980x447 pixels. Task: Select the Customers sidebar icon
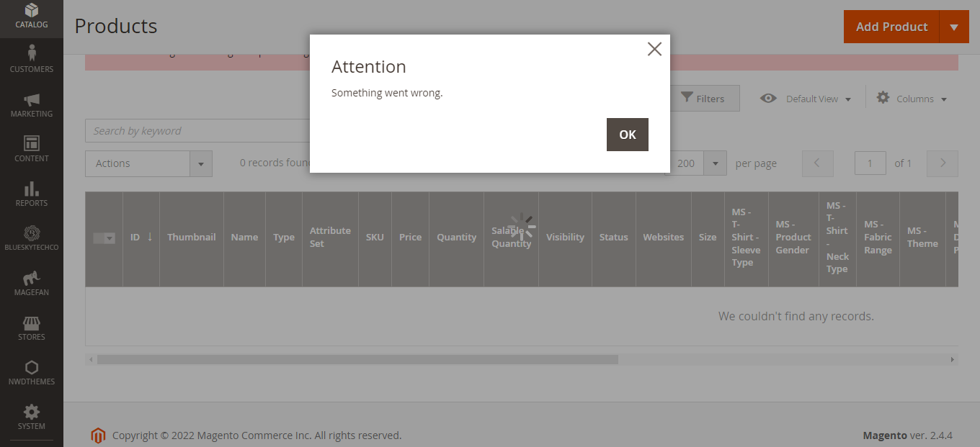tap(32, 58)
